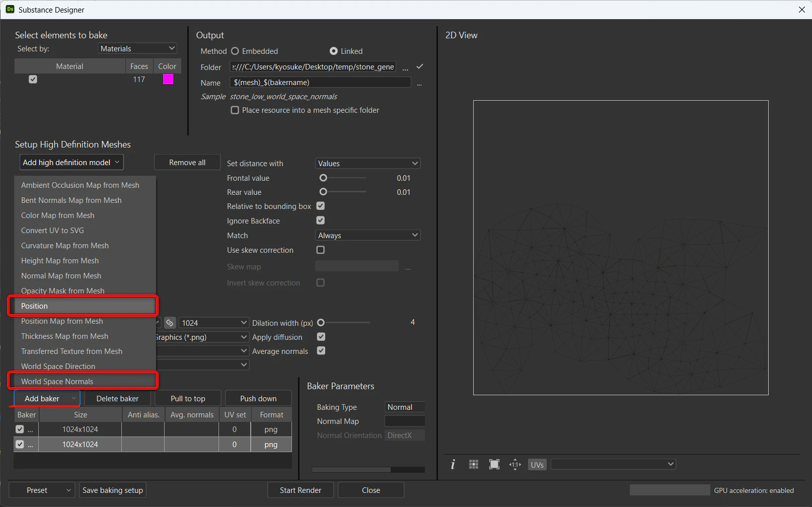Click the Normal Map field in Baker Parameters
Viewport: 812px width, 507px height.
click(x=405, y=421)
